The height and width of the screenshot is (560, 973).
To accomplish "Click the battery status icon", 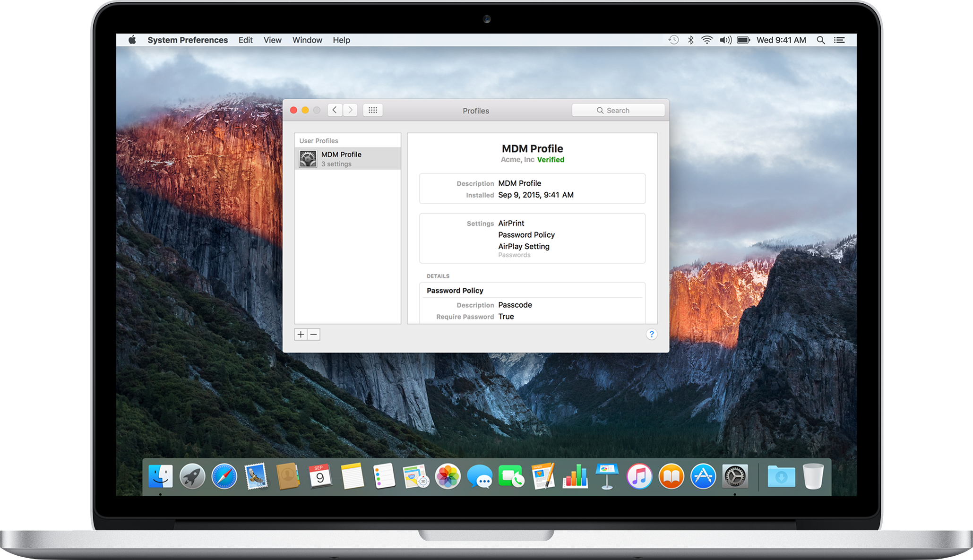I will (744, 40).
